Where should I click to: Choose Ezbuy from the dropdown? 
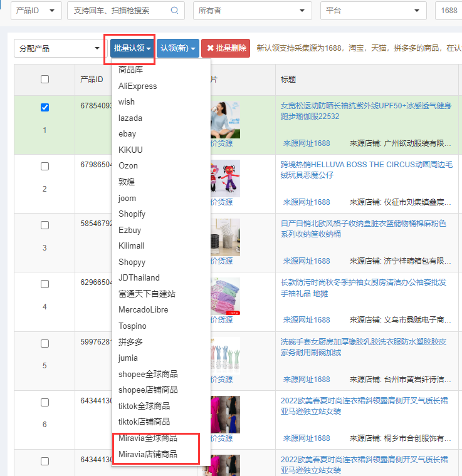130,230
